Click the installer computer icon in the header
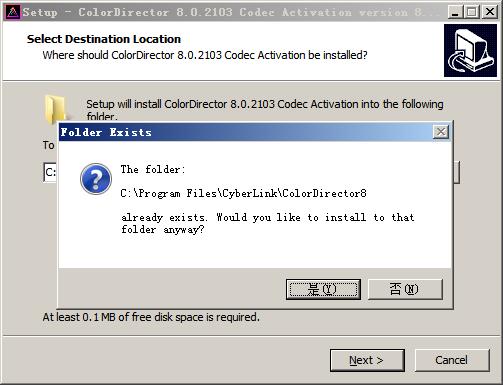Image resolution: width=503 pixels, height=385 pixels. click(x=470, y=50)
